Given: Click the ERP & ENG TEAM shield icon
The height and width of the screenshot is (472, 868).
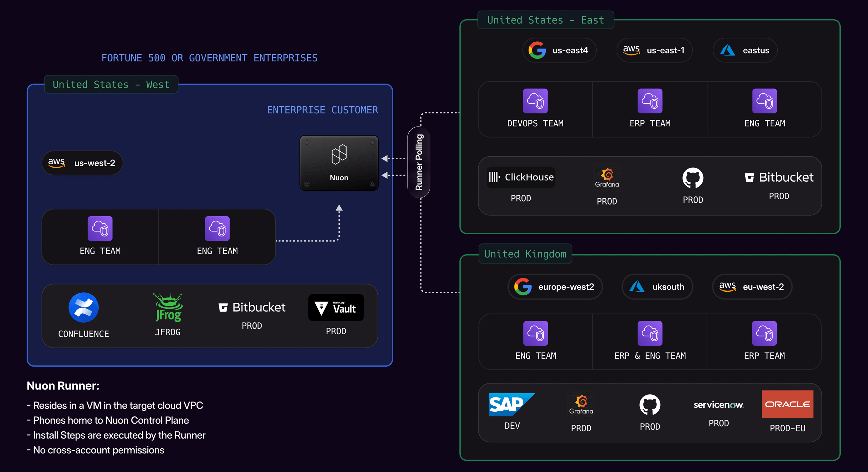Looking at the screenshot, I should pyautogui.click(x=650, y=333).
